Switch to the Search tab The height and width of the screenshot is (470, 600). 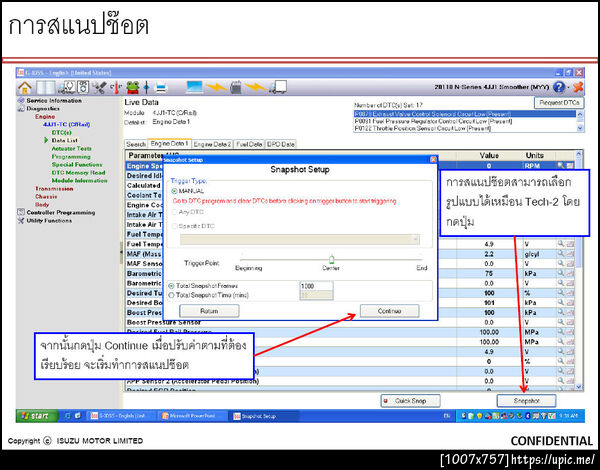click(136, 144)
